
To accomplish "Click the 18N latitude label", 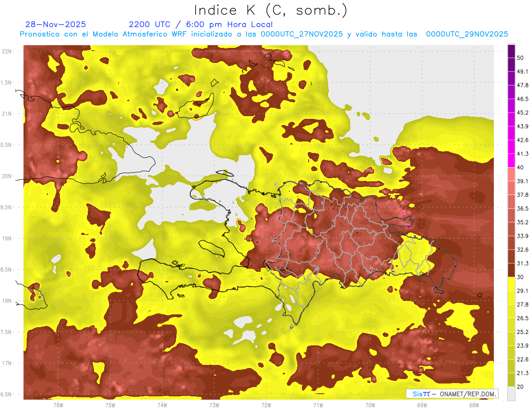I will pos(8,301).
